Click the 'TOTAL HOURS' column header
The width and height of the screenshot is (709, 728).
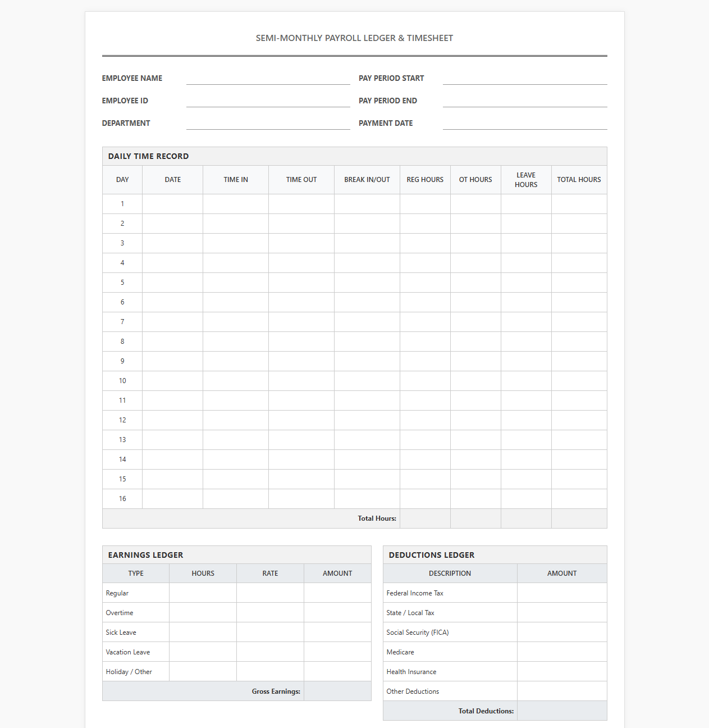pyautogui.click(x=579, y=180)
